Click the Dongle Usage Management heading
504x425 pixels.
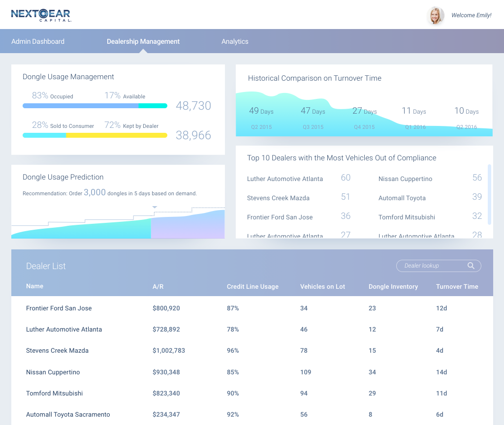tap(68, 77)
